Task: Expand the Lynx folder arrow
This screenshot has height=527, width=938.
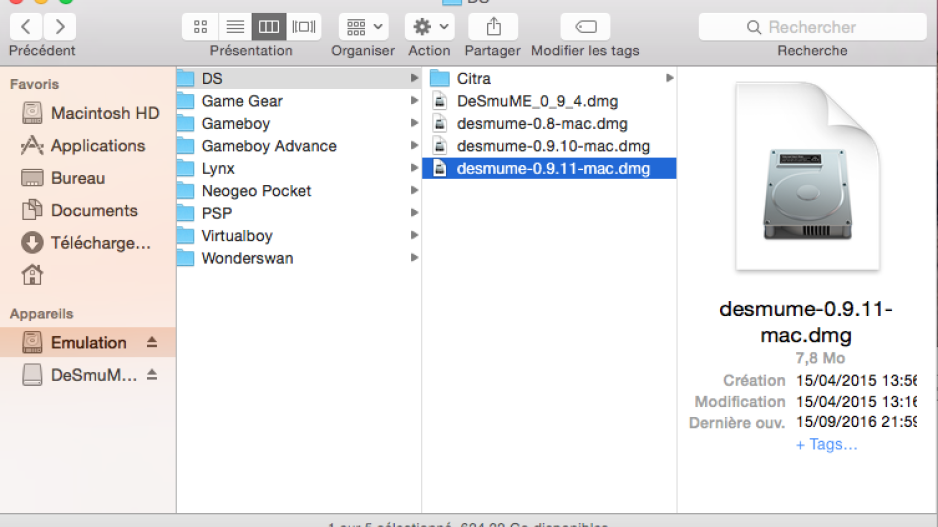Action: [x=414, y=167]
